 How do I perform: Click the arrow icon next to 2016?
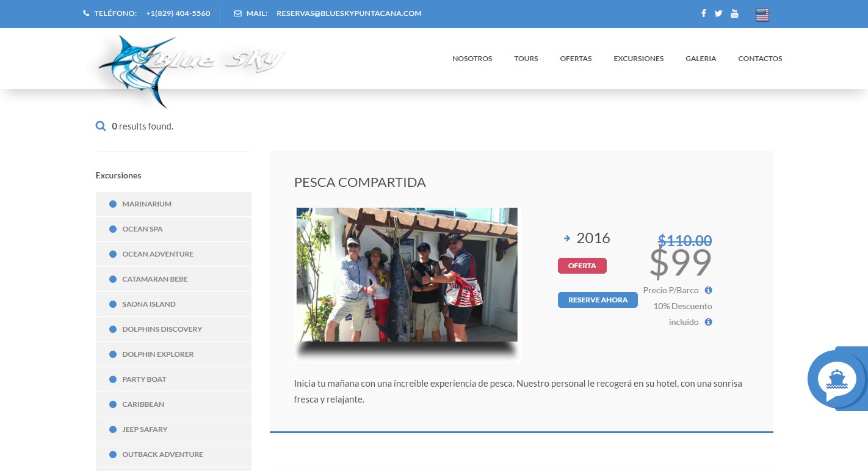[x=567, y=238]
